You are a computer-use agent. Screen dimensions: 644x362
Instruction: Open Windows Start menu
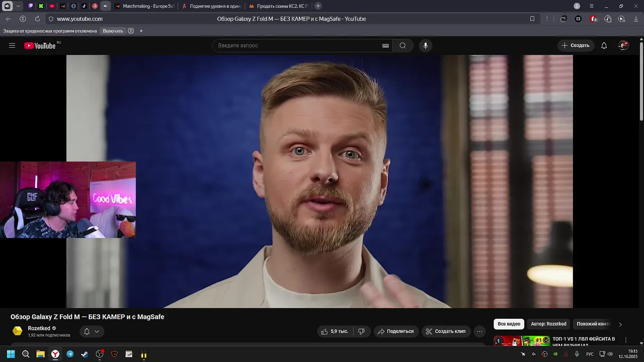click(x=11, y=354)
